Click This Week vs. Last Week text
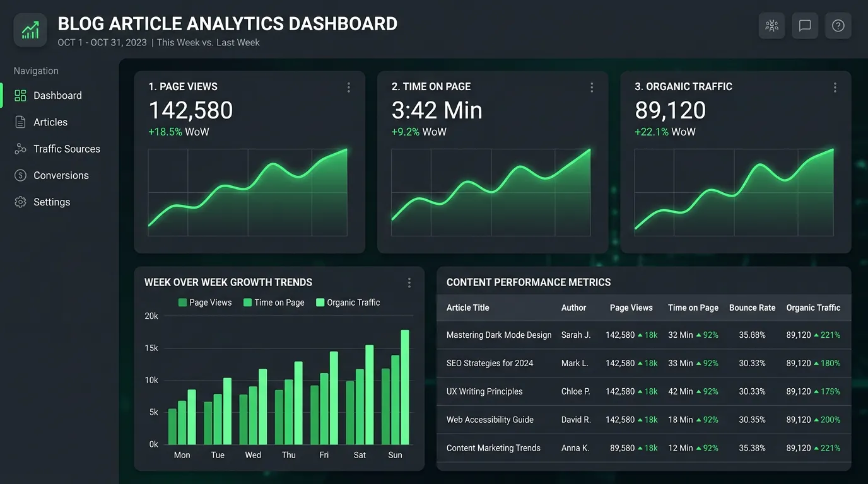Viewport: 868px width, 484px height. click(x=208, y=43)
